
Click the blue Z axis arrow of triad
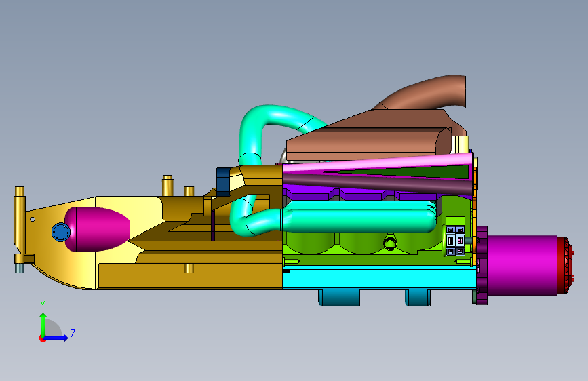click(x=56, y=338)
